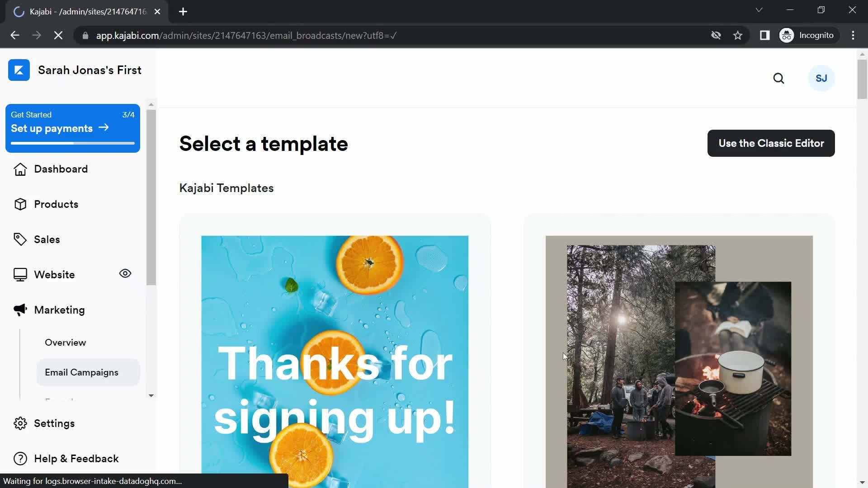Click the Products icon in sidebar
This screenshot has width=868, height=488.
19,204
